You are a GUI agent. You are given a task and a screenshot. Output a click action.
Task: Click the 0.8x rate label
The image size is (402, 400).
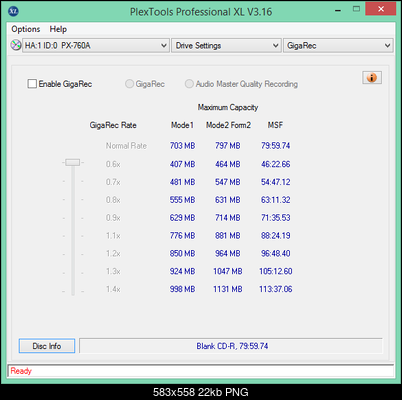[x=113, y=200]
